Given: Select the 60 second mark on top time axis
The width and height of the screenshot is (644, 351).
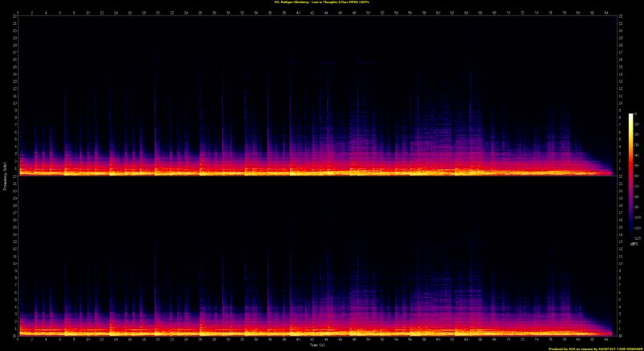Looking at the screenshot, I should coord(438,13).
